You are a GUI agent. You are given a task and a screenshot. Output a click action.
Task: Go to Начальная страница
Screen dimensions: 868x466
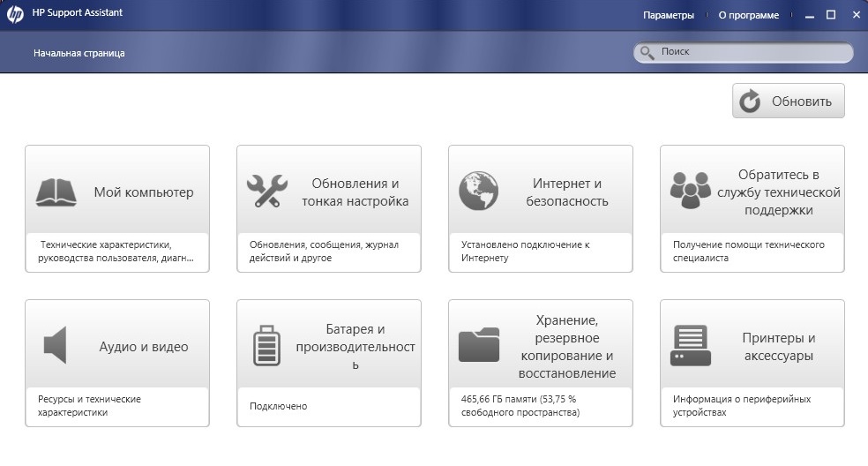pos(79,53)
